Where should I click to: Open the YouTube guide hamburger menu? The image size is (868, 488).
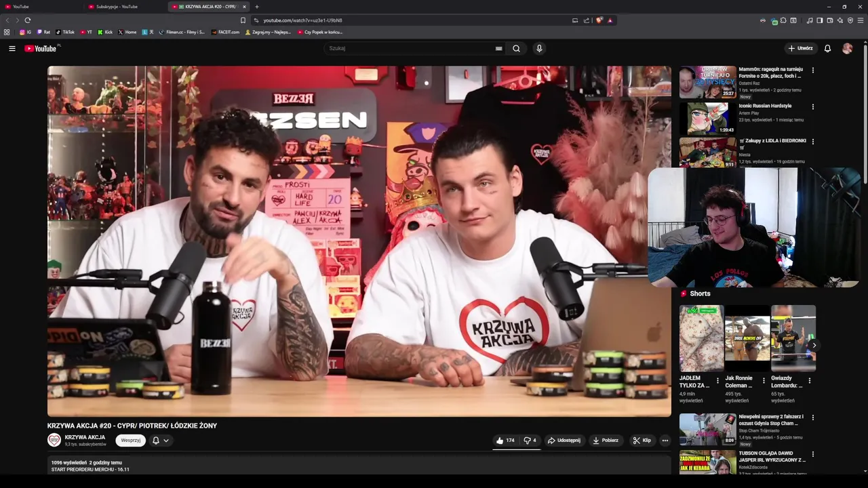point(12,48)
